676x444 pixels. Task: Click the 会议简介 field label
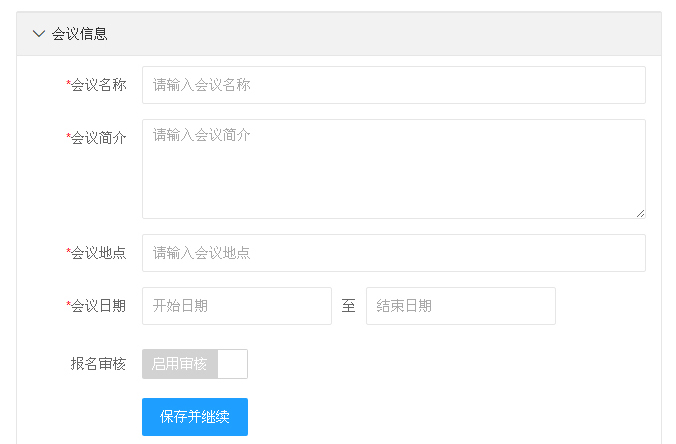click(98, 138)
